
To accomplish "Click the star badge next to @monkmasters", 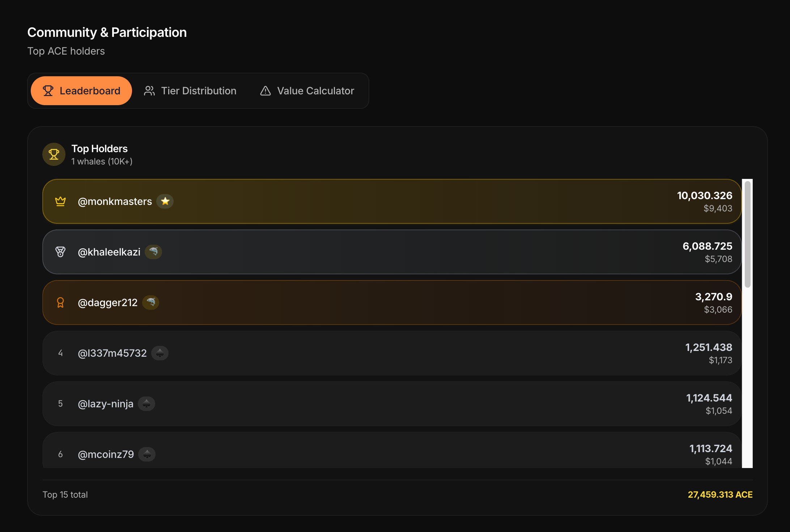I will [165, 201].
